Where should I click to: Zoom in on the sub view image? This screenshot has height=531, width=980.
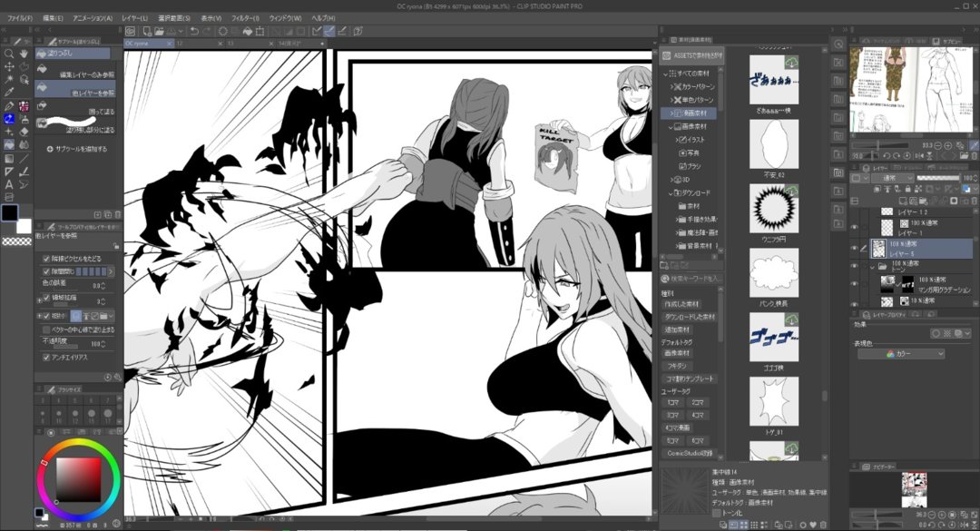click(x=948, y=145)
